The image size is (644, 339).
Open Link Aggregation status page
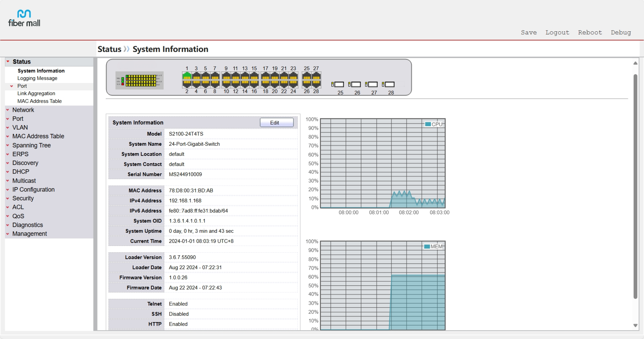pos(36,94)
